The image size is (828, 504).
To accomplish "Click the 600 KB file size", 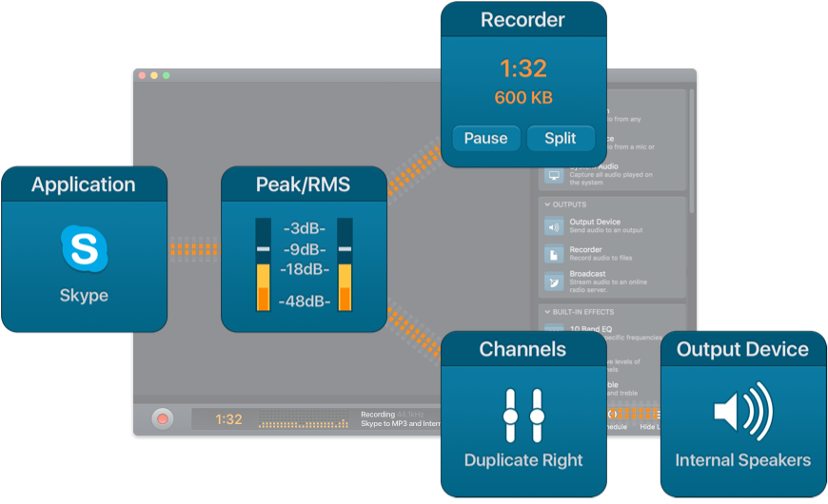I will coord(523,98).
